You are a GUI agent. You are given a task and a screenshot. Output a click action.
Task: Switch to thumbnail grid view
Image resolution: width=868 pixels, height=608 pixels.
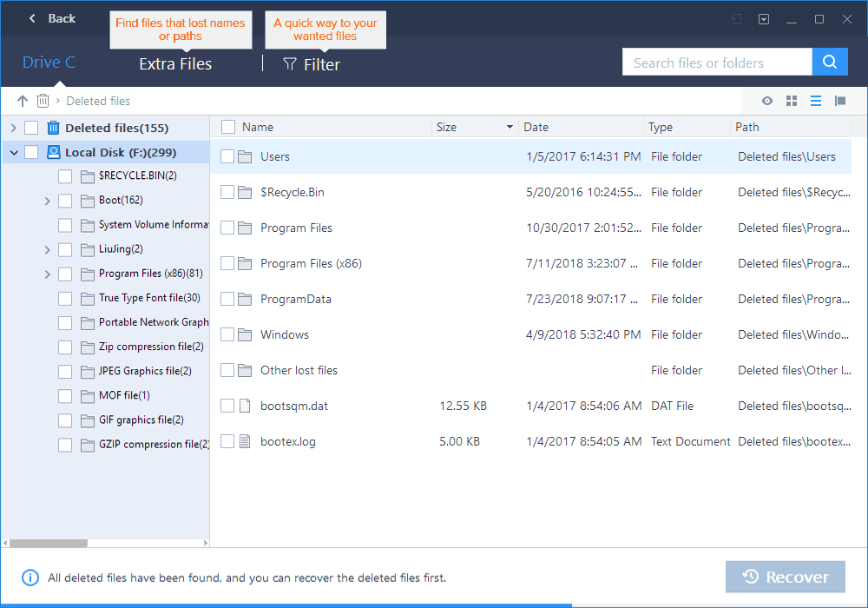tap(792, 101)
